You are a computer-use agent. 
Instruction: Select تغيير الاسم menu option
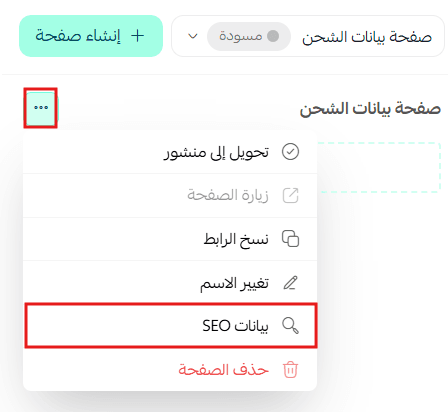(x=170, y=283)
